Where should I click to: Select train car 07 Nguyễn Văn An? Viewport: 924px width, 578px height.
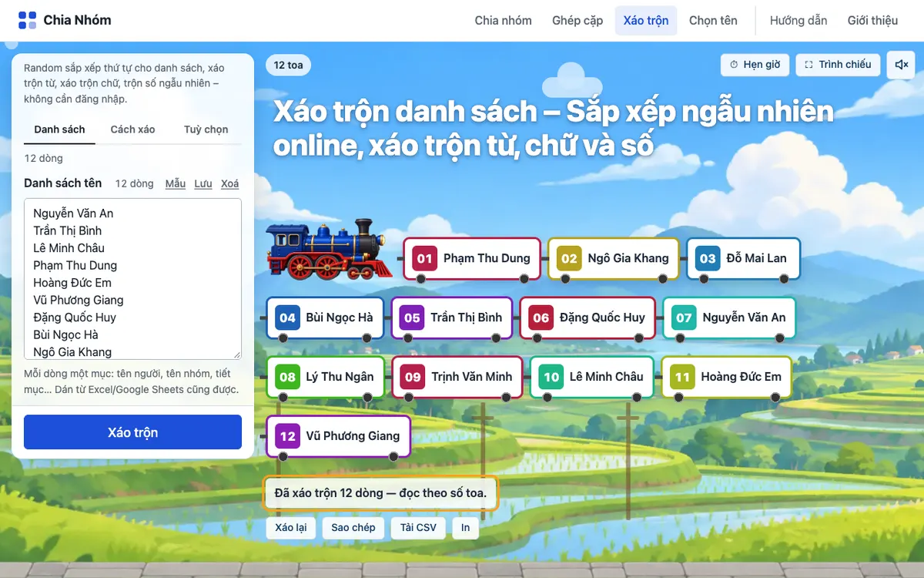click(729, 318)
